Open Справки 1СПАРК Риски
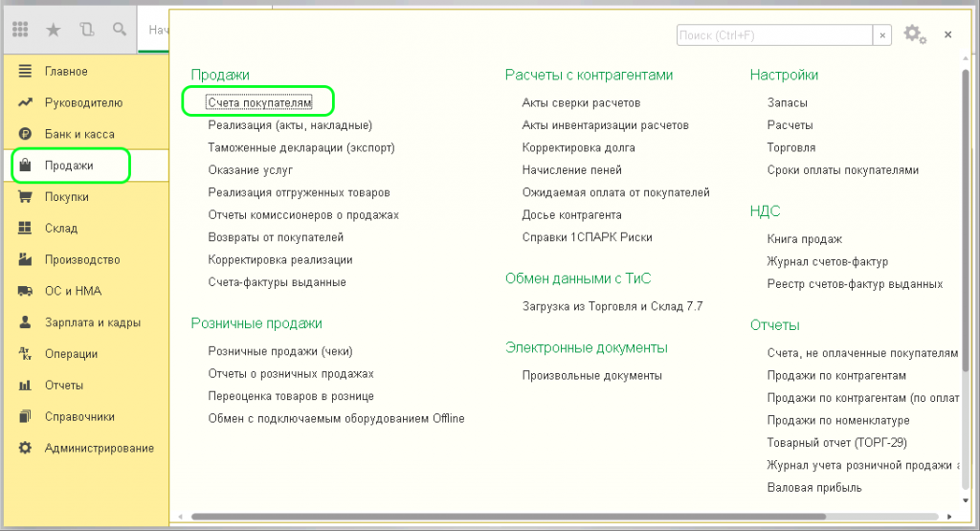The height and width of the screenshot is (531, 980). tap(588, 237)
